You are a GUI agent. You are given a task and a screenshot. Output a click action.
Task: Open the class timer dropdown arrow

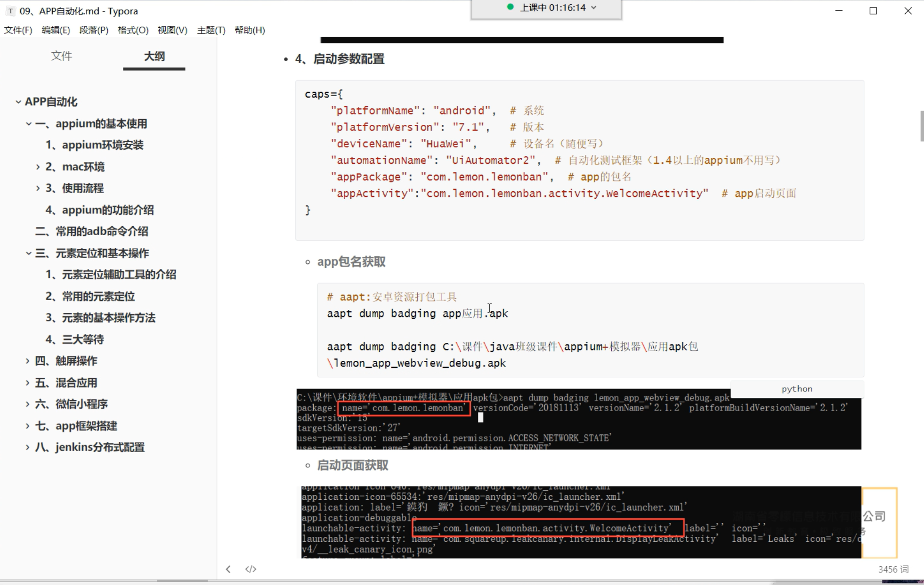tap(594, 8)
